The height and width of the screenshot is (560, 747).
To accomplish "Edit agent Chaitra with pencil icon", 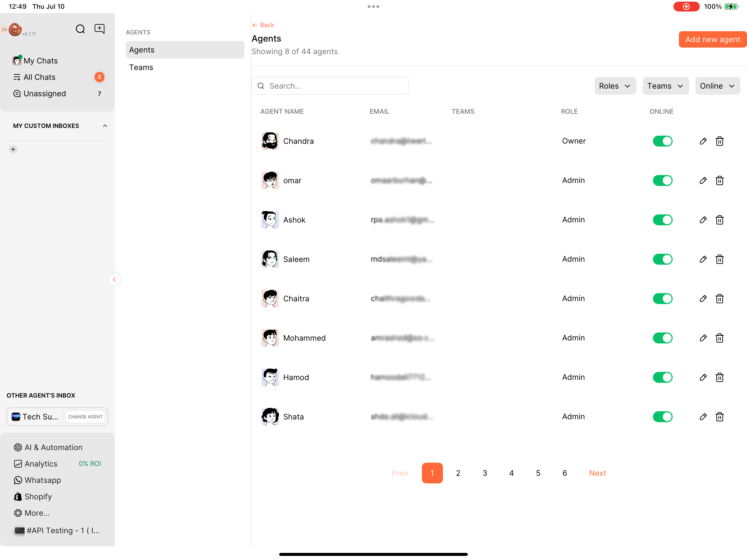I will pyautogui.click(x=703, y=299).
